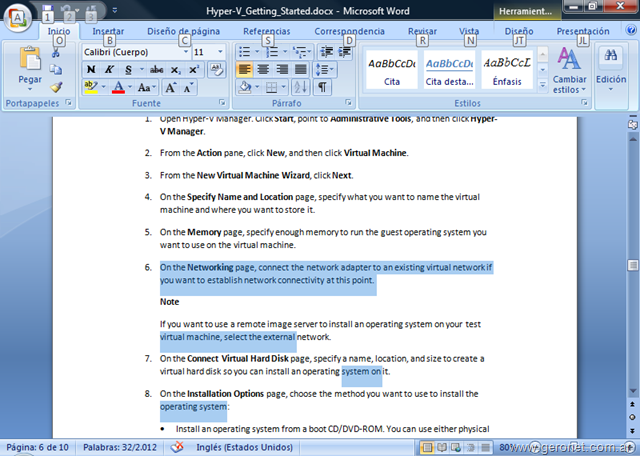Image resolution: width=640 pixels, height=456 pixels.
Task: Open the Fuente dialog launcher
Action: pos(222,102)
